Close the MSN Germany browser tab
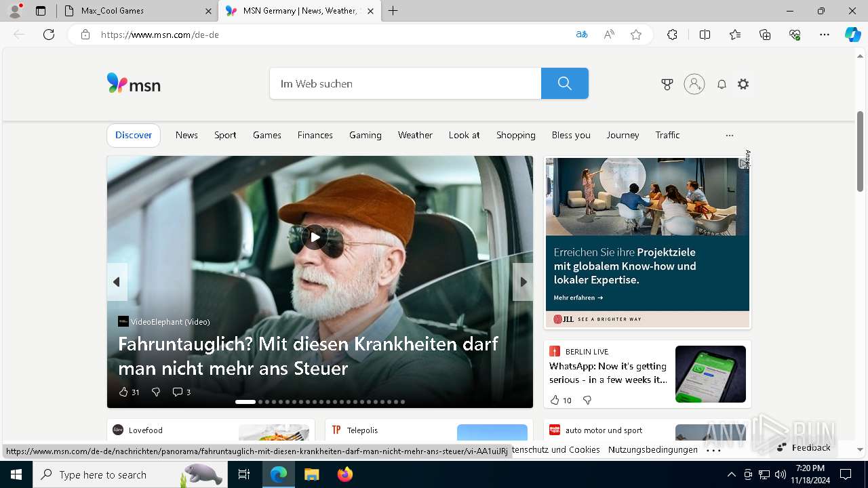The width and height of the screenshot is (868, 488). [370, 11]
